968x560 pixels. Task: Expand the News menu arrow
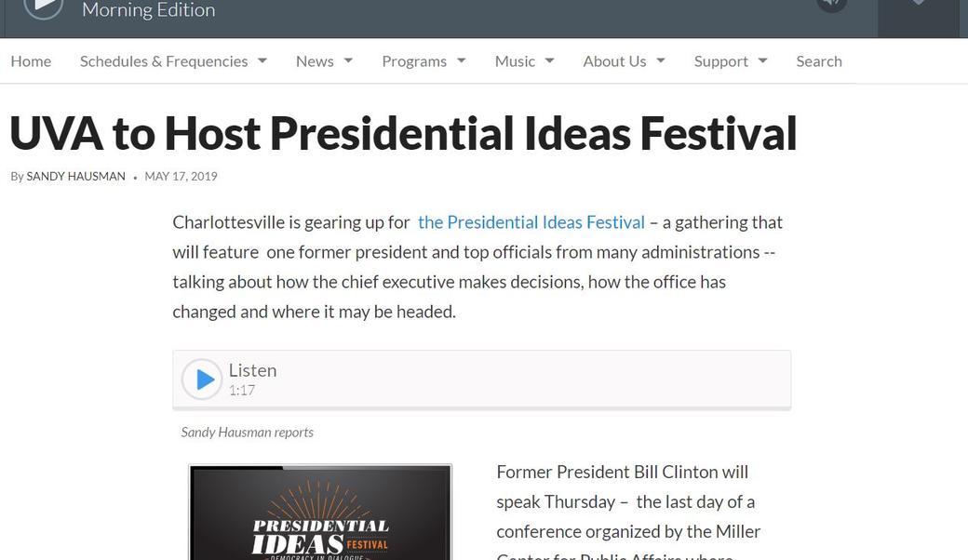348,61
